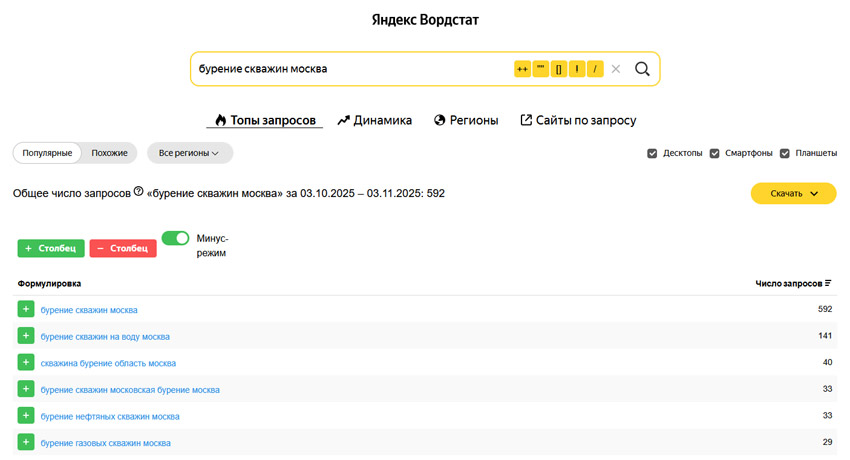Sort by the "Число запросов" column icon
Image resolution: width=850 pixels, height=460 pixels.
coord(828,284)
